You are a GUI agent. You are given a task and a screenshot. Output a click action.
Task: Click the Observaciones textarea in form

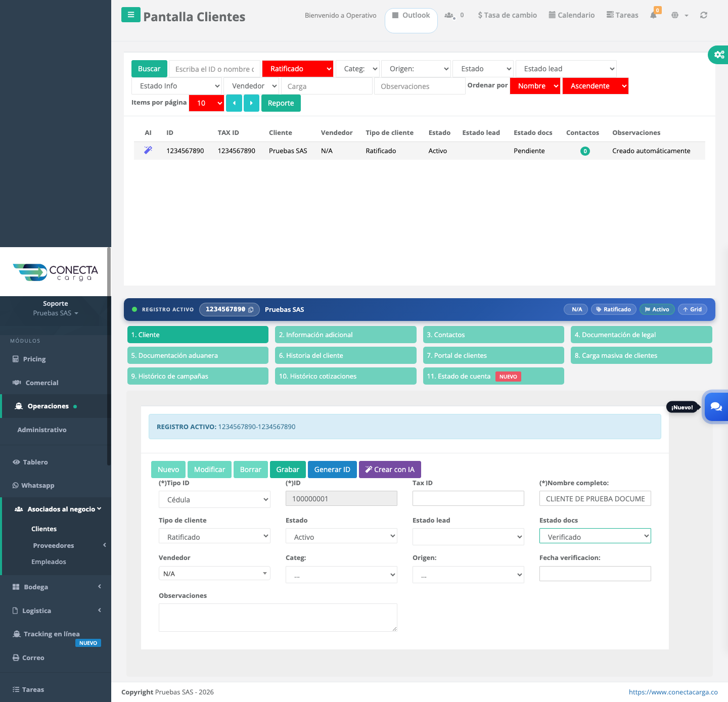tap(278, 618)
